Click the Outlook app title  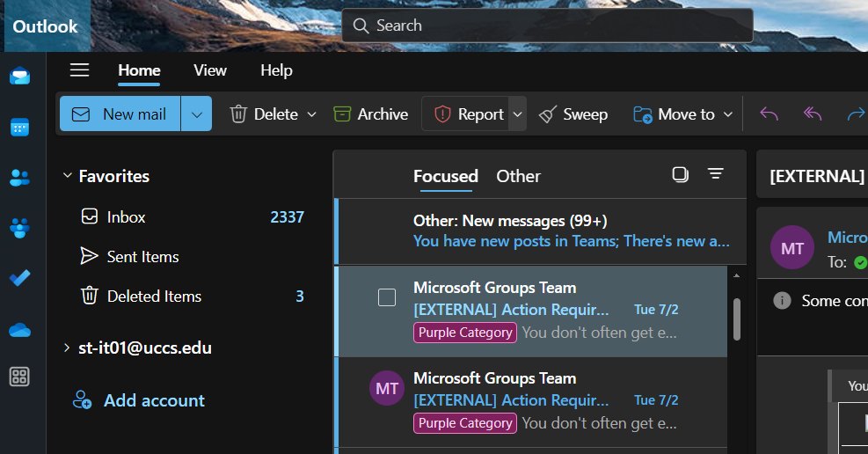(x=46, y=26)
